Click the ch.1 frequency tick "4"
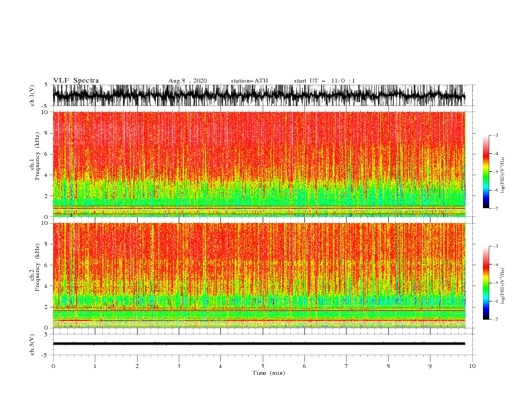The height and width of the screenshot is (411, 532). (x=46, y=175)
